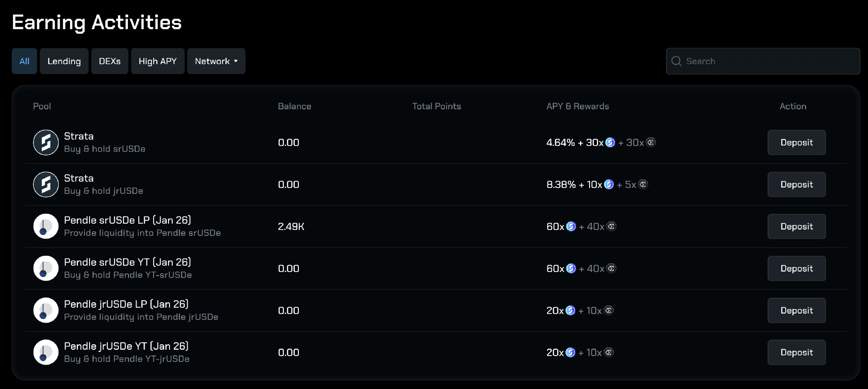Viewport: 868px width, 389px height.
Task: Click blue points icon in srUSDe row
Action: [x=610, y=142]
